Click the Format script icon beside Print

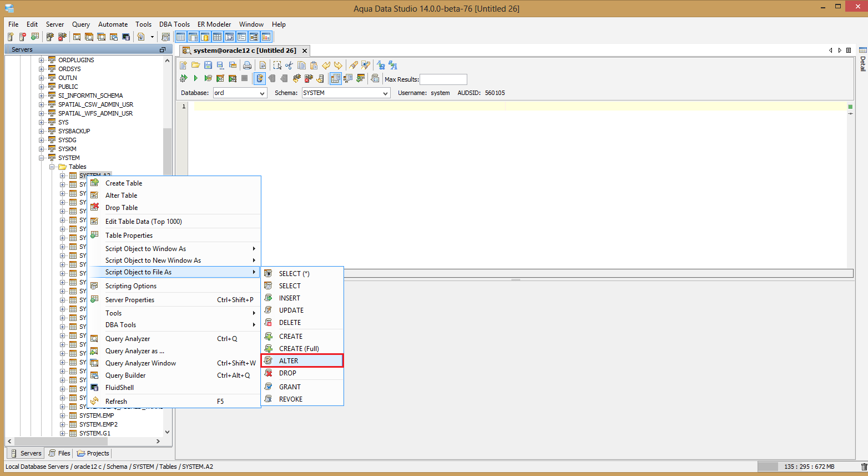[263, 65]
